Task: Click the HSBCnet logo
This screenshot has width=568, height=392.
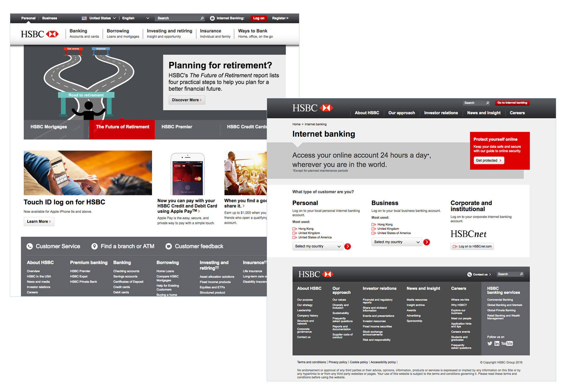Action: [469, 234]
